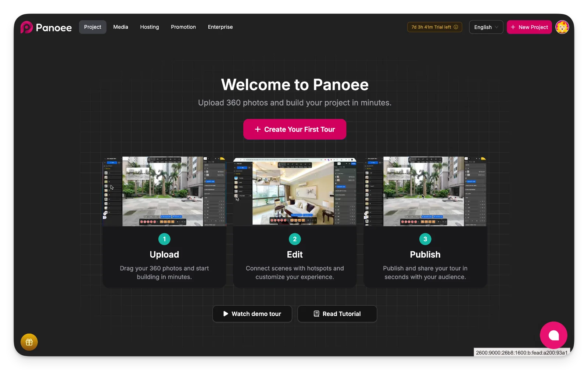Click the step 3 number badge
The height and width of the screenshot is (370, 588).
[425, 239]
